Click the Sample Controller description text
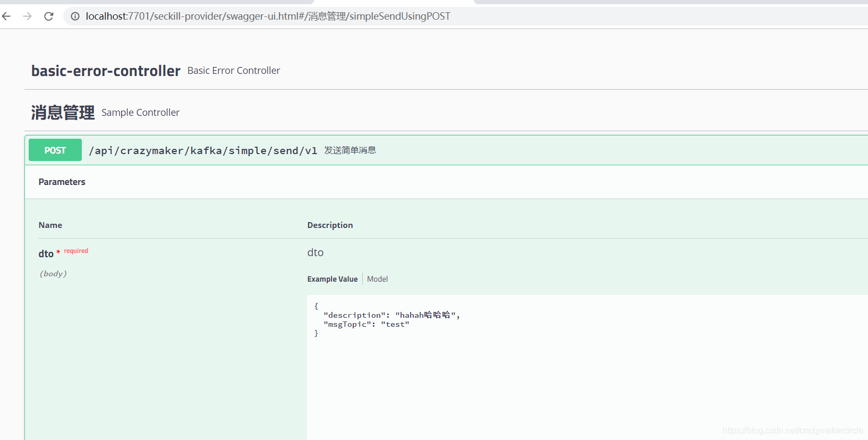Image resolution: width=868 pixels, height=440 pixels. pyautogui.click(x=141, y=113)
